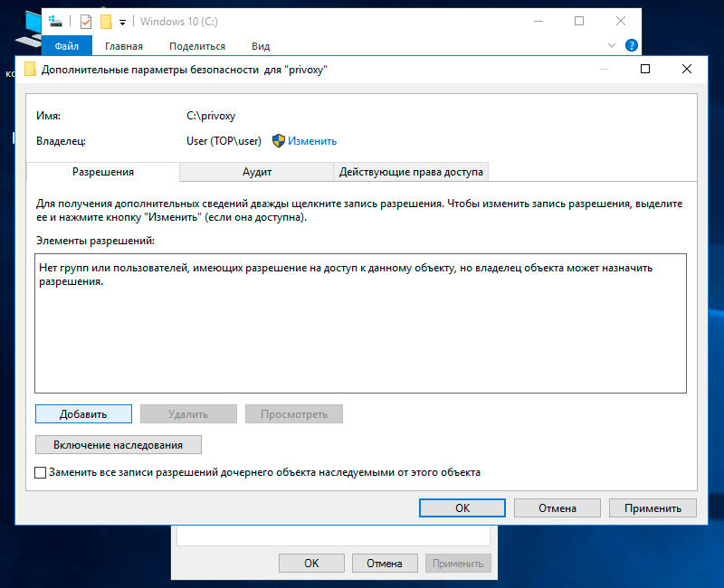
Task: Confirm with OK in the security dialog
Action: [462, 507]
